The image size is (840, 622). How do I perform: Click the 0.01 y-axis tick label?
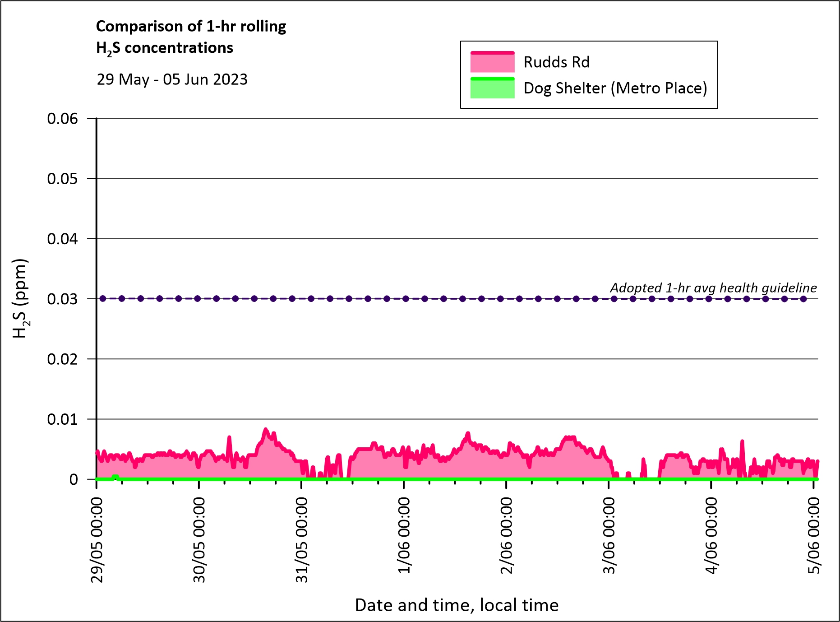tap(62, 419)
